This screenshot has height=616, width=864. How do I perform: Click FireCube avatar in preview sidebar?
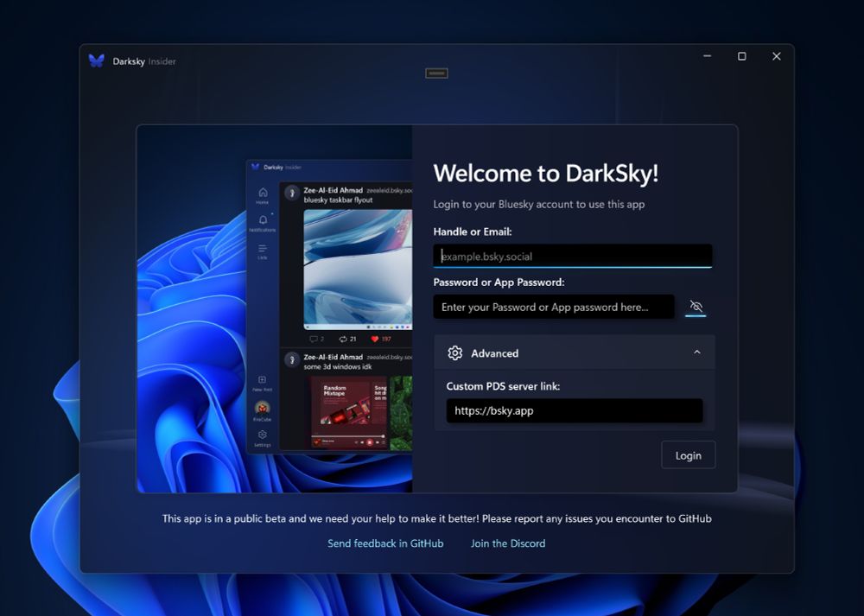(x=263, y=408)
